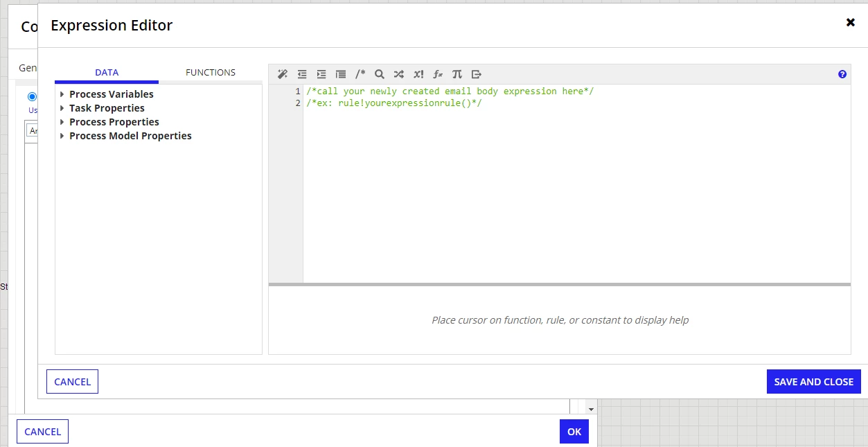Click the 'Process Model Properties' label
This screenshot has height=447, width=868.
[130, 136]
